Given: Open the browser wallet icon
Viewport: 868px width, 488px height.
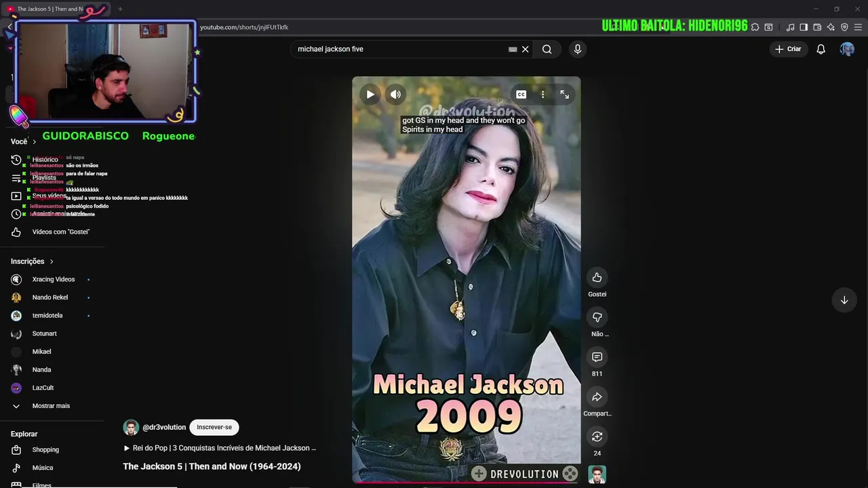Looking at the screenshot, I should 817,27.
